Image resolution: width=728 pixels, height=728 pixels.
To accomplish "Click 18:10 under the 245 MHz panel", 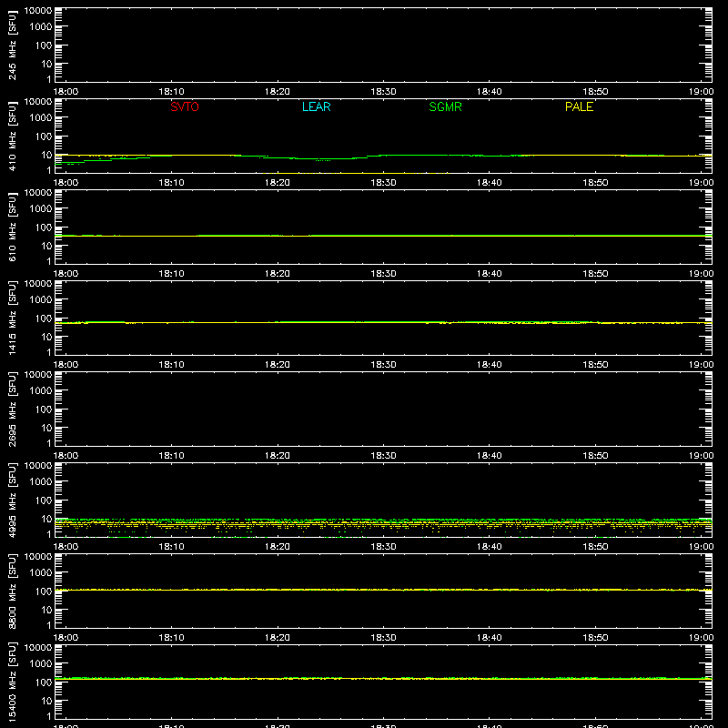I will (172, 92).
